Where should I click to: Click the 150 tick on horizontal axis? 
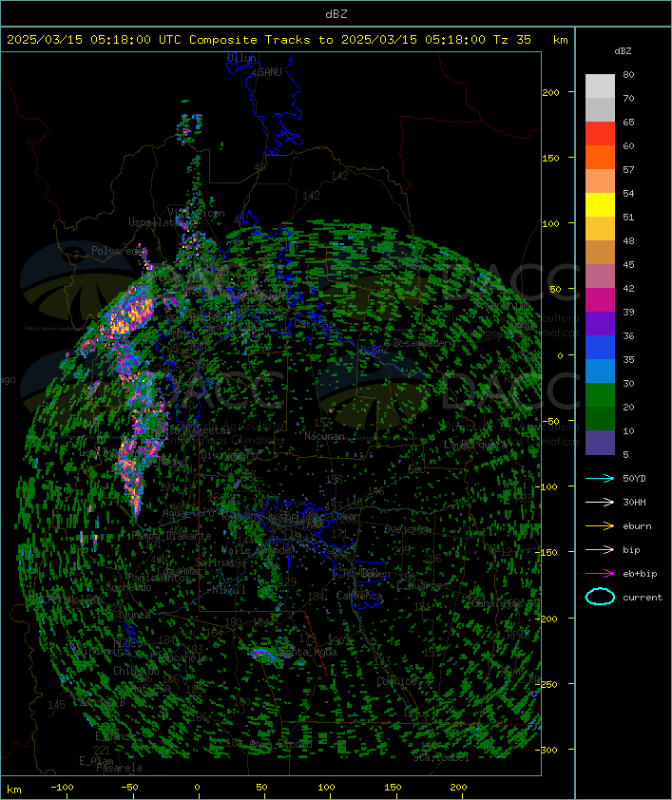[393, 788]
